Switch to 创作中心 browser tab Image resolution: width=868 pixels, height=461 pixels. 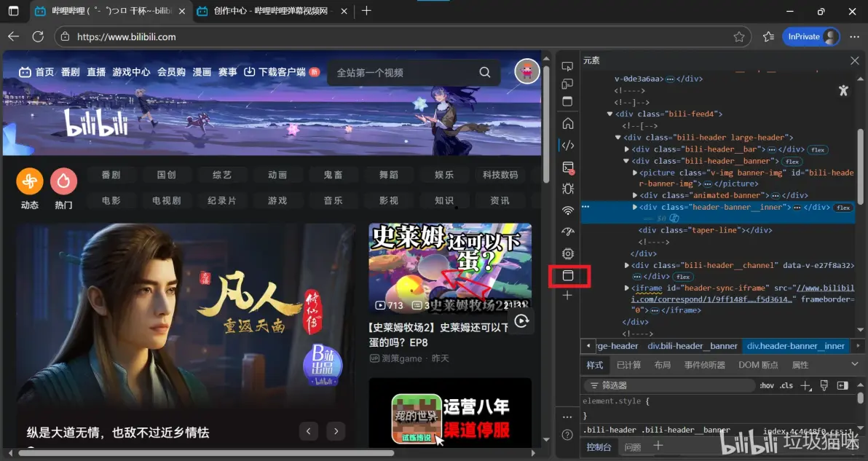(272, 11)
